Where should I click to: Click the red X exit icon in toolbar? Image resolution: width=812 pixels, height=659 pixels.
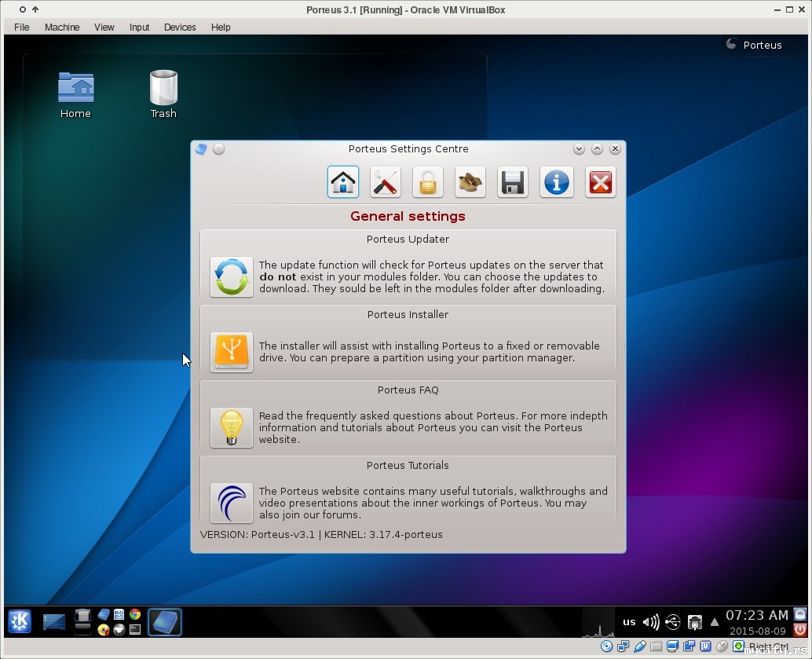600,183
